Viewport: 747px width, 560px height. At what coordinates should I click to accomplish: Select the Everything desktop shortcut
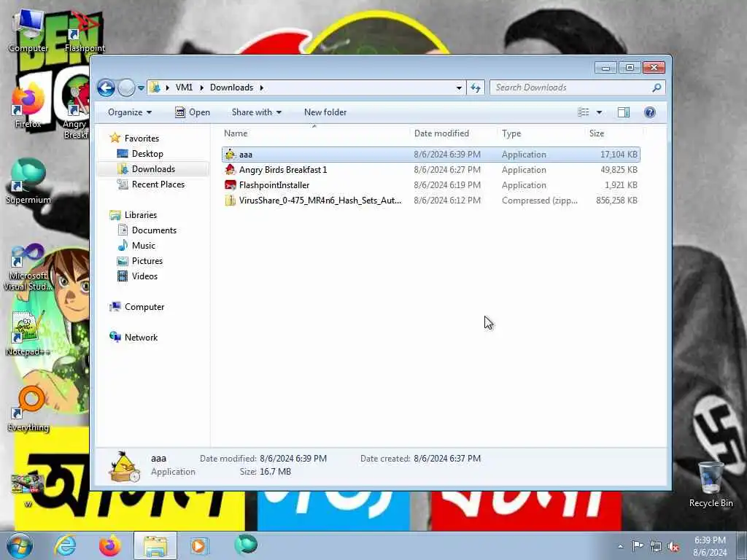coord(28,409)
